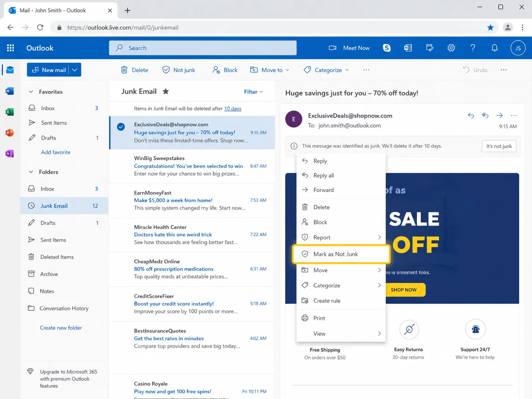Screen dimensions: 532x399
Task: Expand Report submenu in context menu
Action: (x=380, y=237)
